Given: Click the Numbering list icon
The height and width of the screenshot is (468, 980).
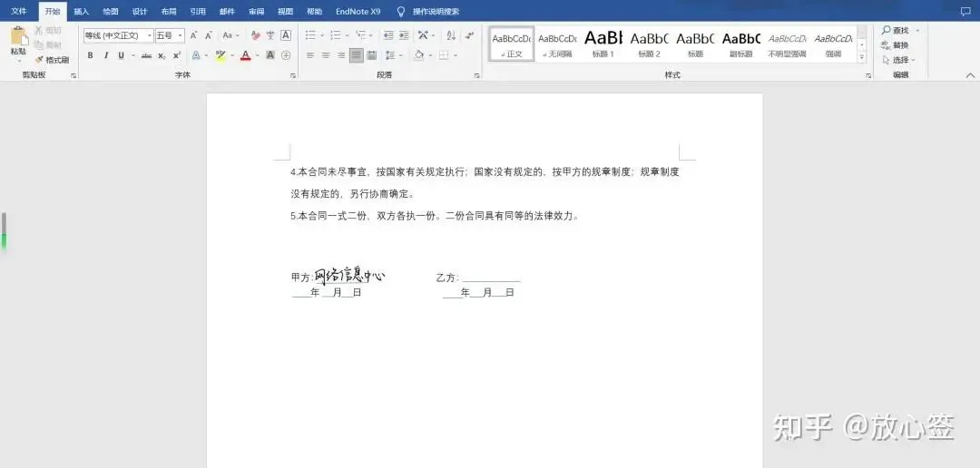Looking at the screenshot, I should click(336, 35).
